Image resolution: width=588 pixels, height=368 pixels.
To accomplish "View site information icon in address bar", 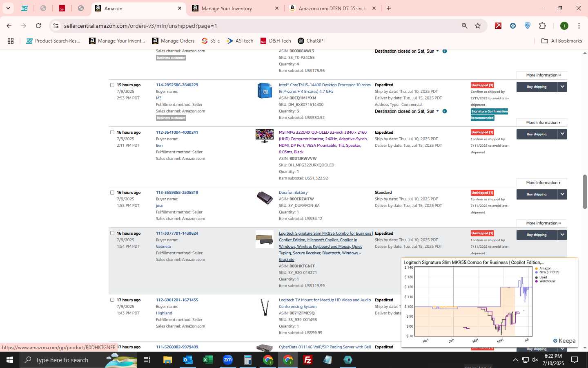I will click(x=56, y=26).
